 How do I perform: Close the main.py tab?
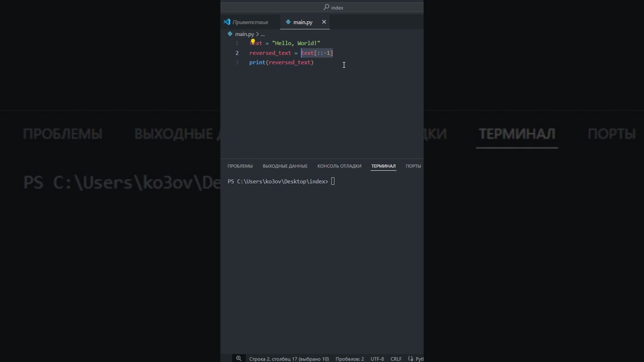pos(324,22)
